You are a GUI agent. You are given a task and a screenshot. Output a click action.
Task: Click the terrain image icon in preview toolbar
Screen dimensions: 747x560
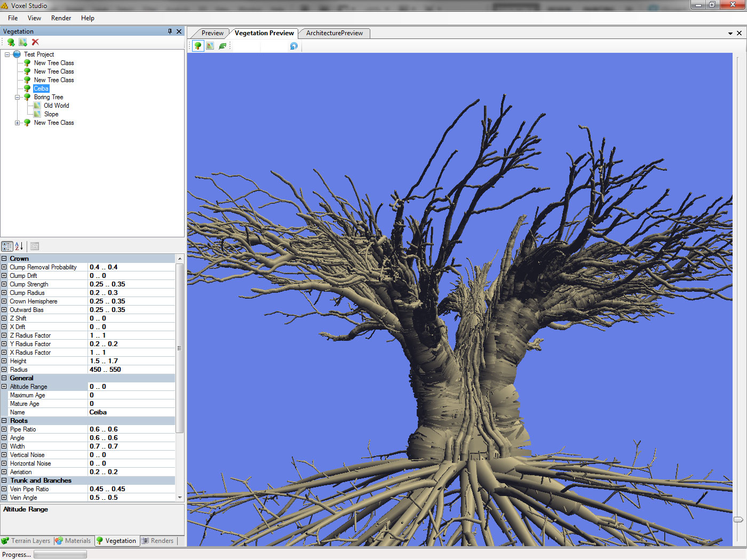click(210, 46)
